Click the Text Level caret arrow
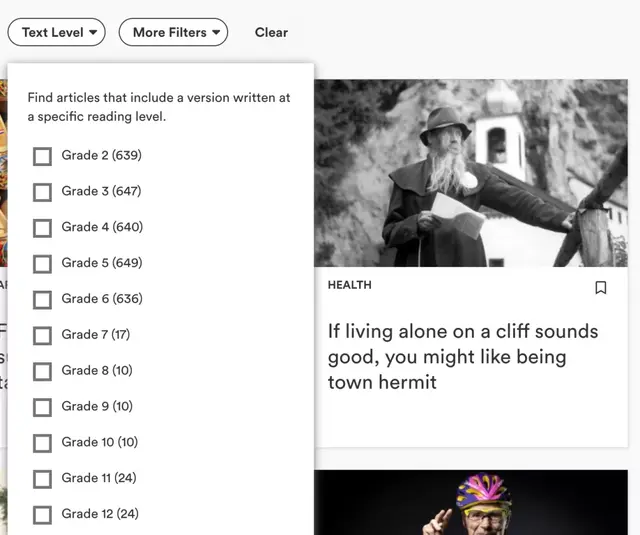 [94, 32]
